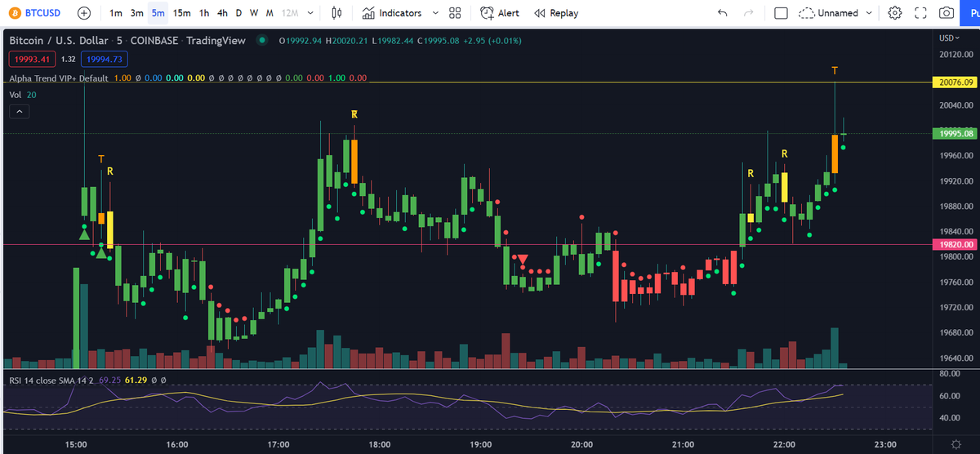Open indicator templates grid icon
The height and width of the screenshot is (454, 980).
pyautogui.click(x=455, y=13)
